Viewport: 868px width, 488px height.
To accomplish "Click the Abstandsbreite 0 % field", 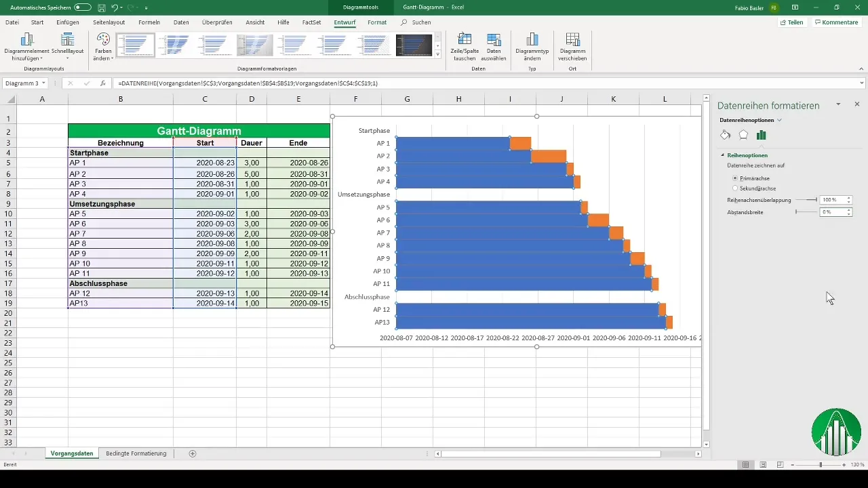I will [x=831, y=212].
